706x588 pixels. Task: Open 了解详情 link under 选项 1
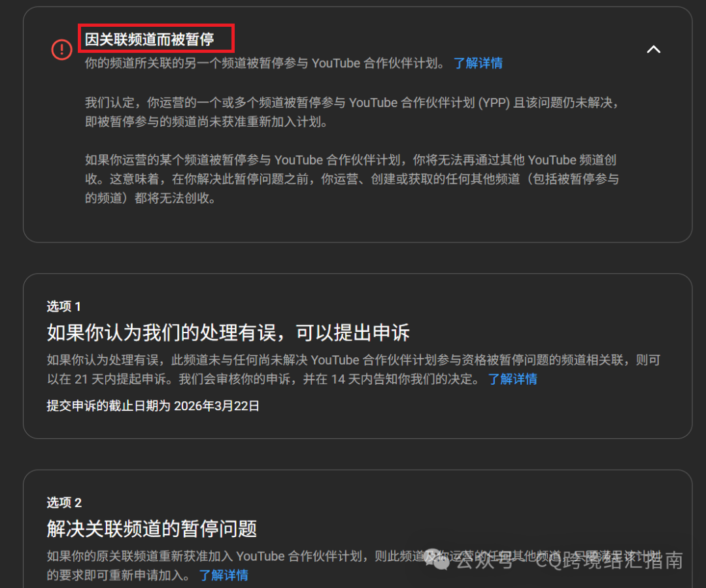tap(513, 379)
